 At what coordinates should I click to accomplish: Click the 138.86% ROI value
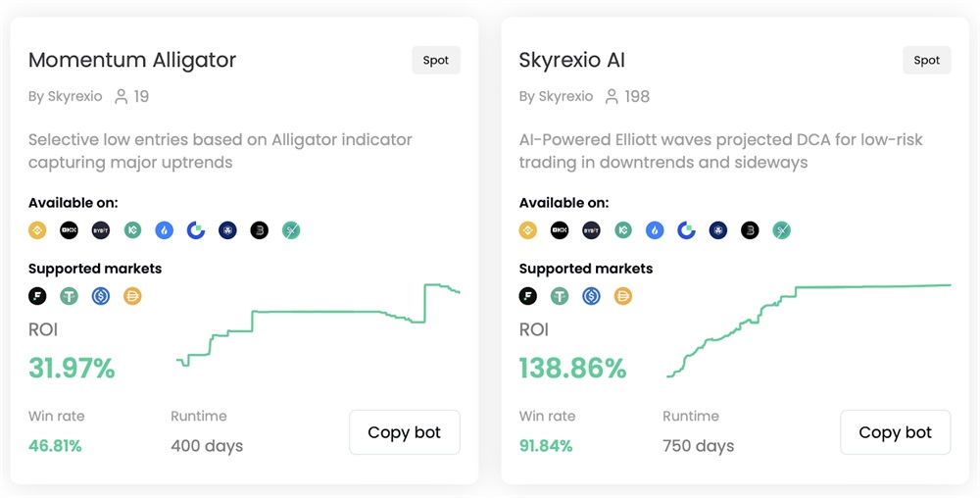pyautogui.click(x=572, y=368)
